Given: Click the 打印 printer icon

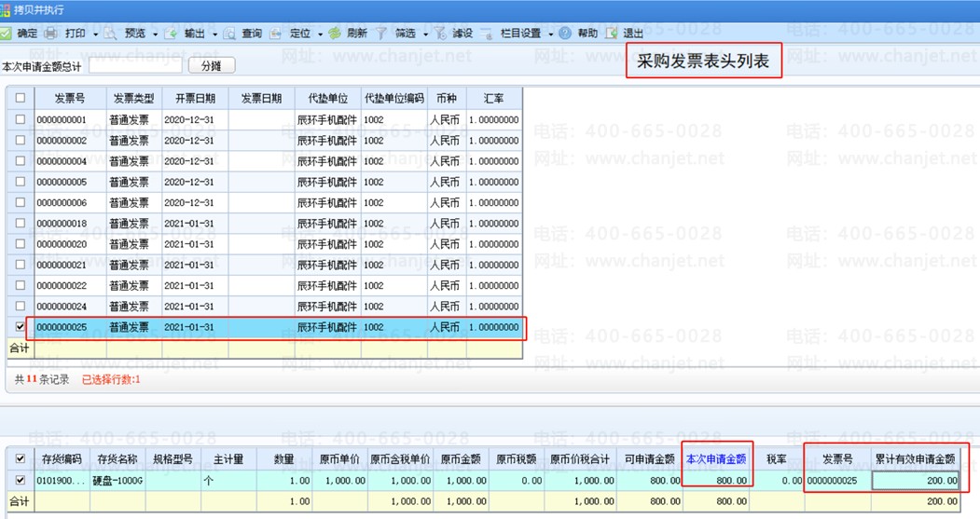Looking at the screenshot, I should (52, 34).
